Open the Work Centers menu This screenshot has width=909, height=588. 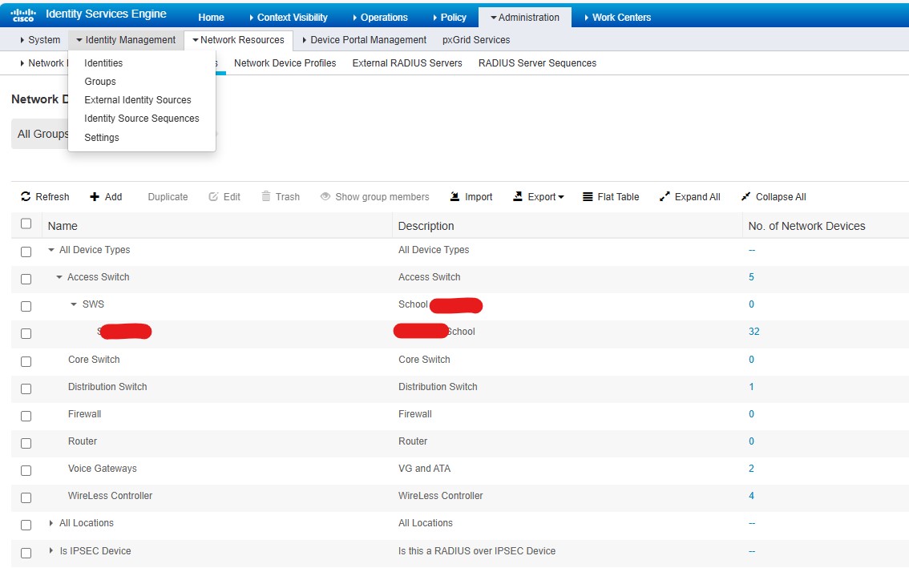(x=617, y=18)
